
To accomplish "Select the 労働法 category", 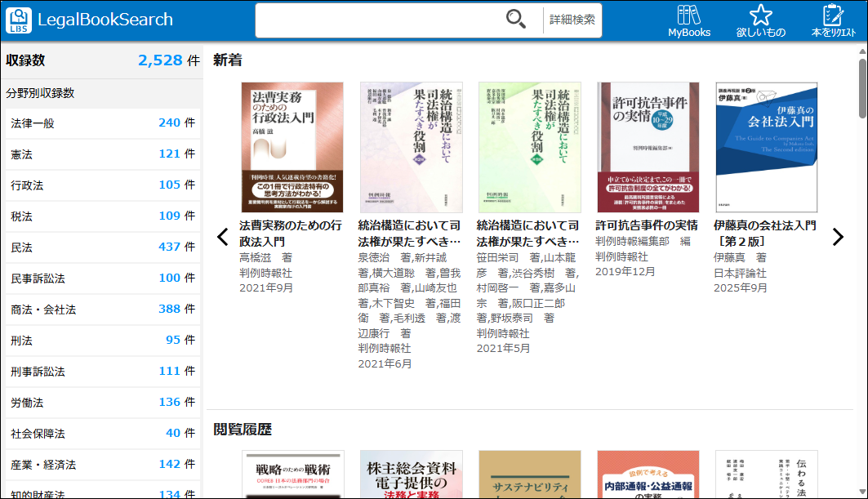I will pyautogui.click(x=102, y=403).
